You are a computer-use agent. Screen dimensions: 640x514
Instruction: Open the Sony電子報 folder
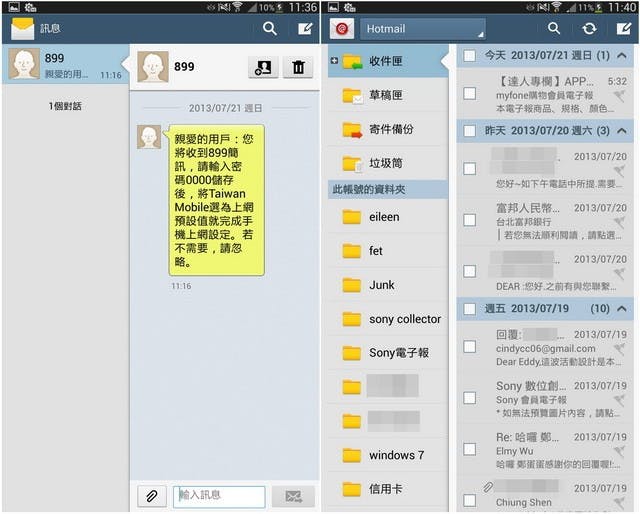[388, 353]
